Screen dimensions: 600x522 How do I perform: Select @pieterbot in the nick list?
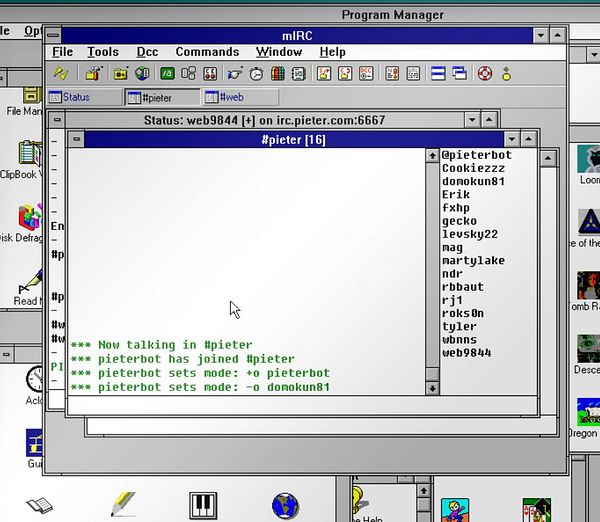click(x=476, y=155)
